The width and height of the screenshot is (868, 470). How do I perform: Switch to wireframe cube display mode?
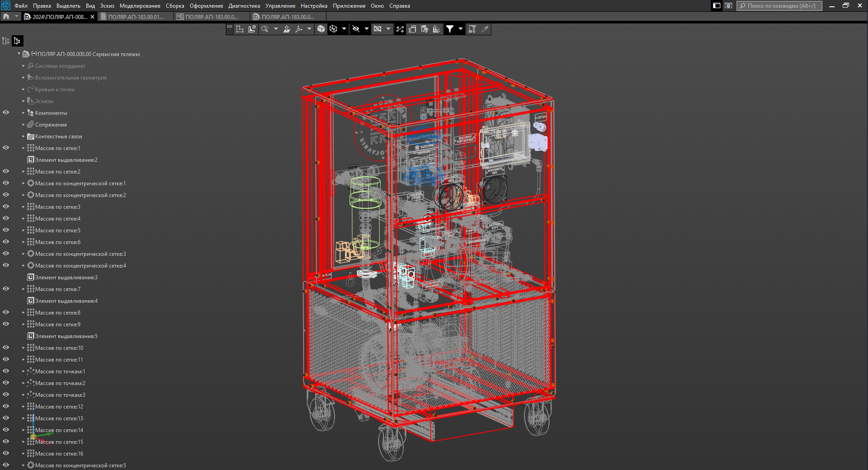(333, 29)
